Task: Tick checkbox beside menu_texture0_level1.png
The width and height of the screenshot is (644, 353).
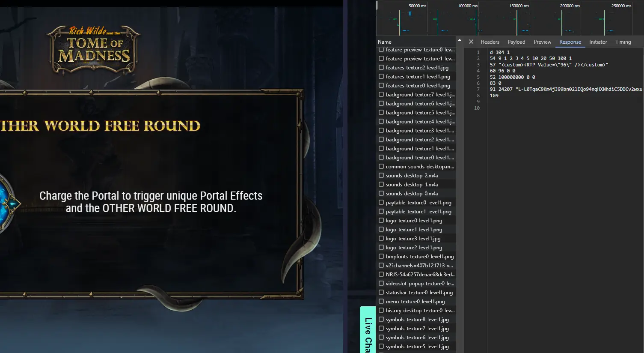Action: 381,302
